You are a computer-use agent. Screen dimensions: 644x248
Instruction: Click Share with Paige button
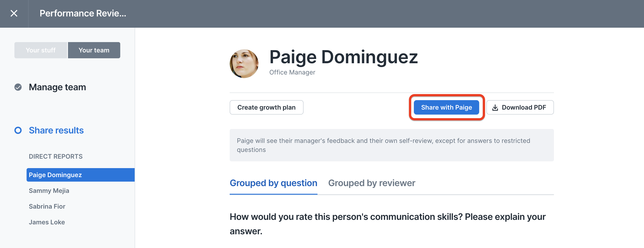point(446,107)
